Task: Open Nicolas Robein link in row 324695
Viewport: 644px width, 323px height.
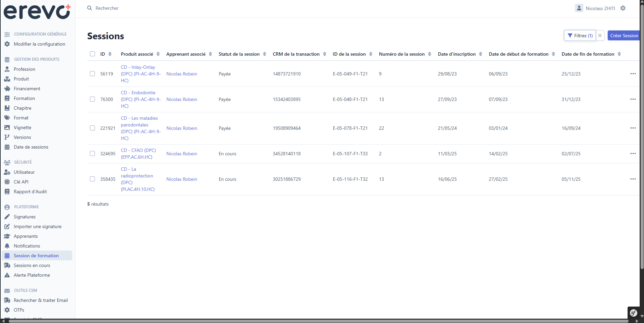Action: point(182,154)
